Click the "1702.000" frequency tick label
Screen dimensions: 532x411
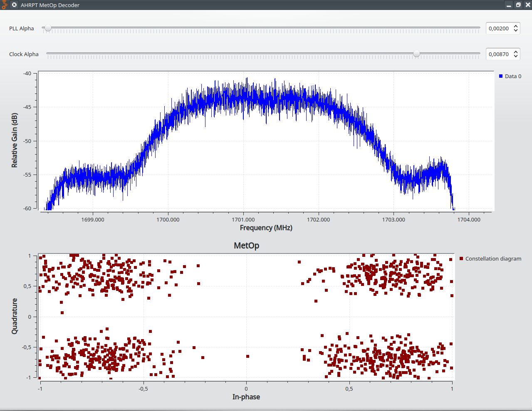[x=319, y=219]
